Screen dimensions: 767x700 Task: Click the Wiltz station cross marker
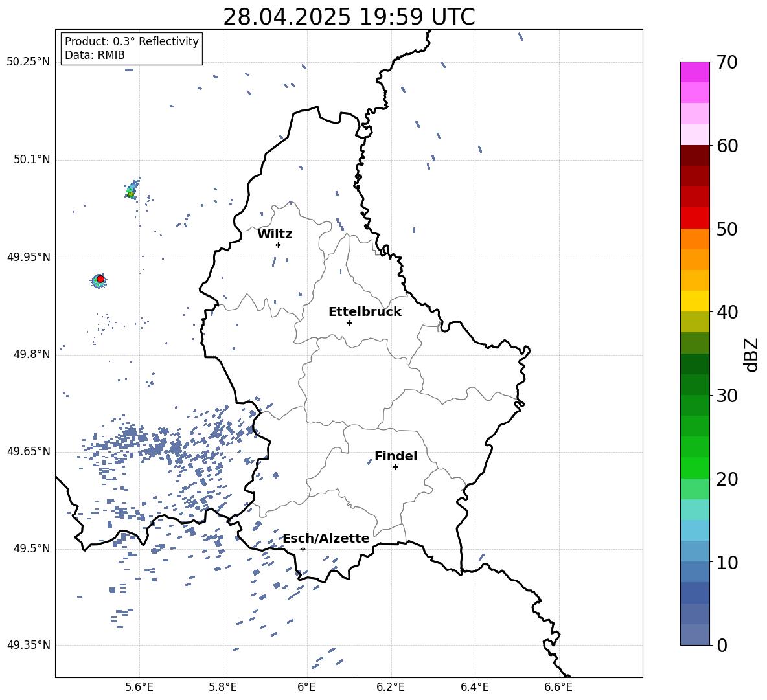click(279, 245)
